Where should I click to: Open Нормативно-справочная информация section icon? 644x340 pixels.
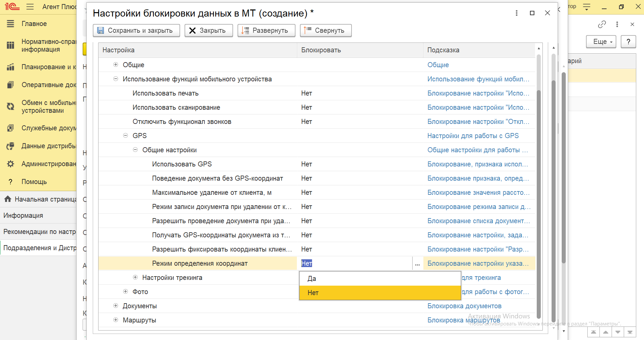tap(10, 45)
